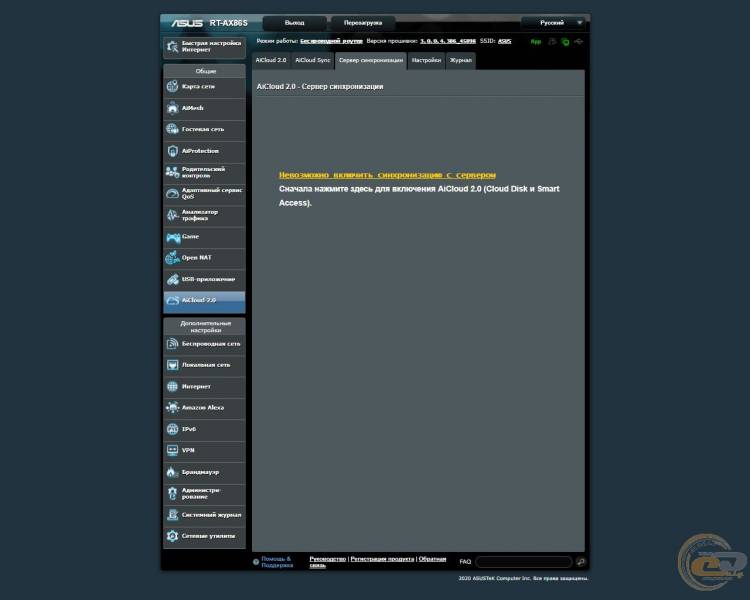This screenshot has height=600, width=750.
Task: Click the AiCloud 2.0 cloud icon
Action: (x=172, y=300)
